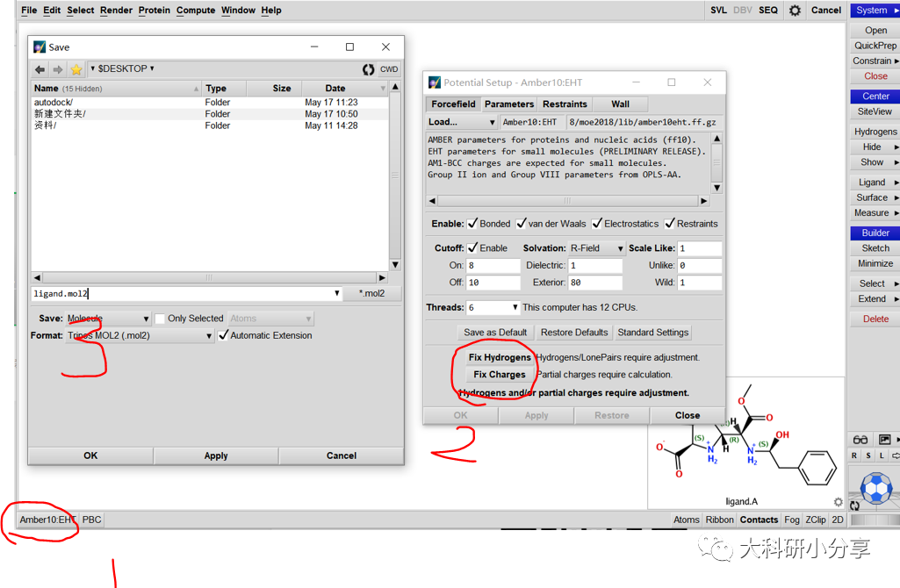900x588 pixels.
Task: Toggle Bonded enable checkbox
Action: (x=472, y=223)
